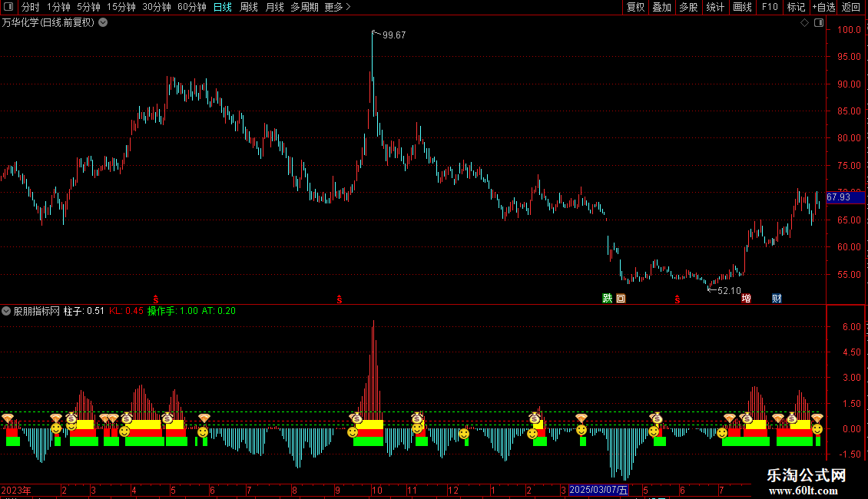This screenshot has width=868, height=499.
Task: Open the dropdown beside 万华化学(日线.前复权)
Action: pos(103,23)
